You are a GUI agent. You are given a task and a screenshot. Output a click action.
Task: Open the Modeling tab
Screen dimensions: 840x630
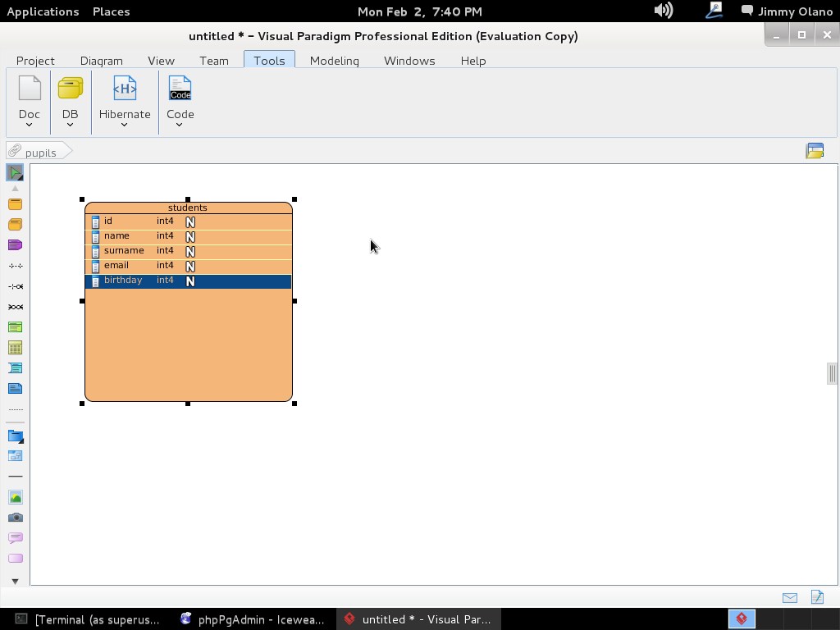tap(334, 61)
